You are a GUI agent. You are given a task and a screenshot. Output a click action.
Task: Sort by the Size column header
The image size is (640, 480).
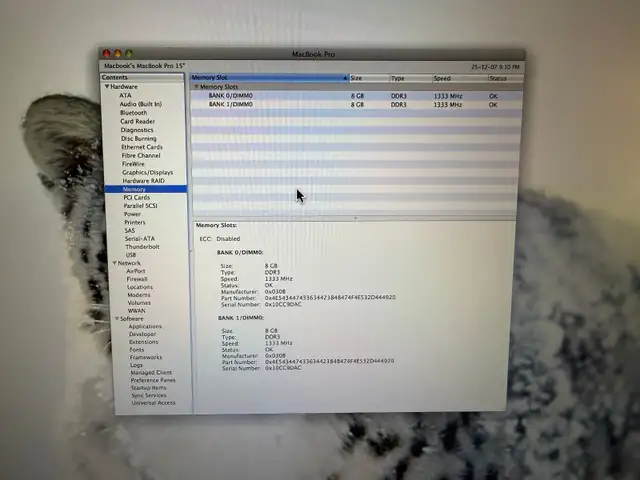[x=369, y=78]
